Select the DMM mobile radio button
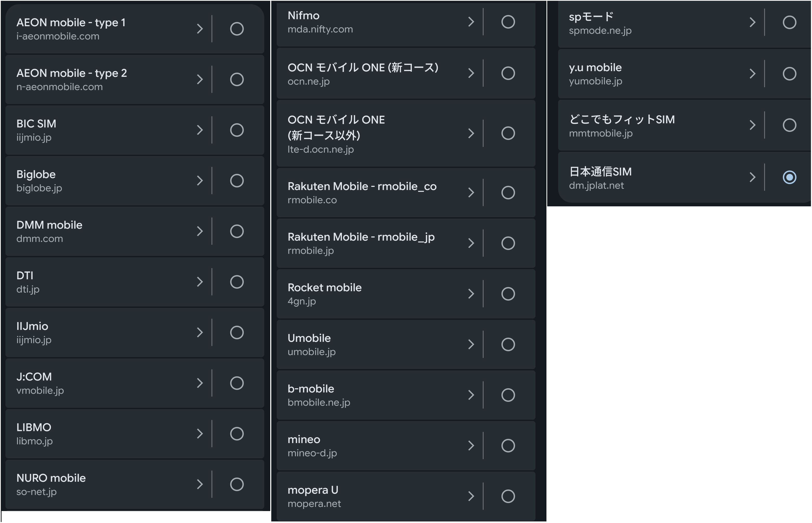 pyautogui.click(x=237, y=231)
